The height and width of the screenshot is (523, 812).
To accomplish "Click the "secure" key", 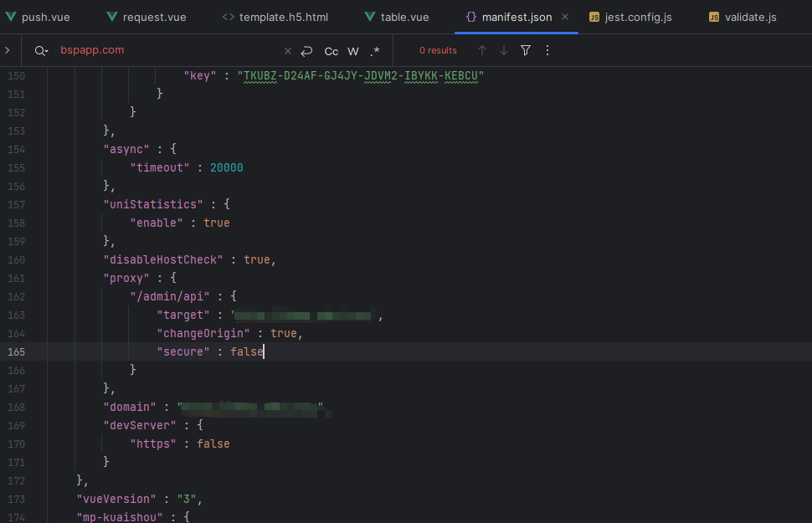I will pos(183,352).
